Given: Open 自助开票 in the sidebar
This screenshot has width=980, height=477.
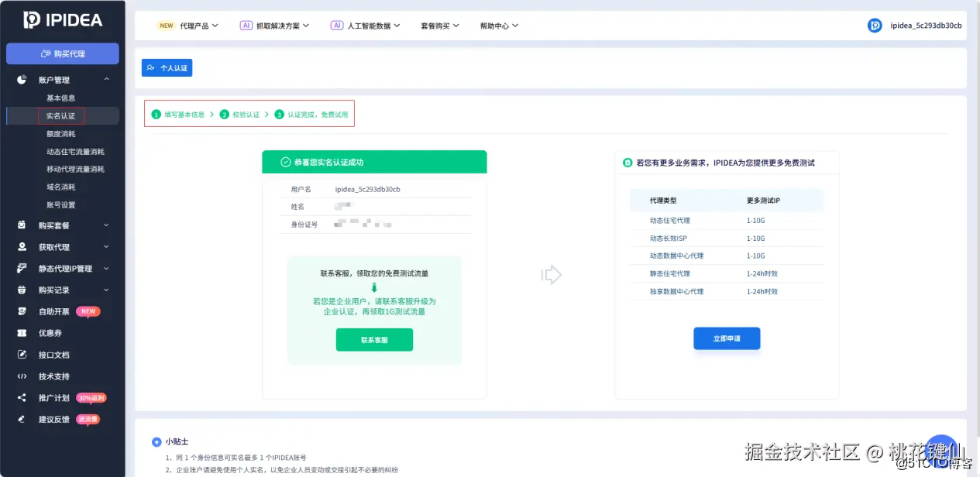Looking at the screenshot, I should [54, 311].
